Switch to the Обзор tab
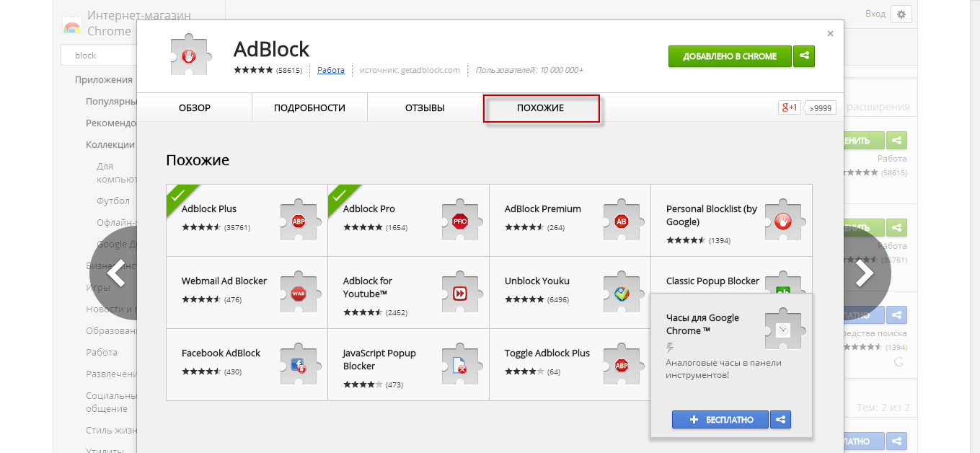Viewport: 980px width, 453px height. [x=195, y=108]
